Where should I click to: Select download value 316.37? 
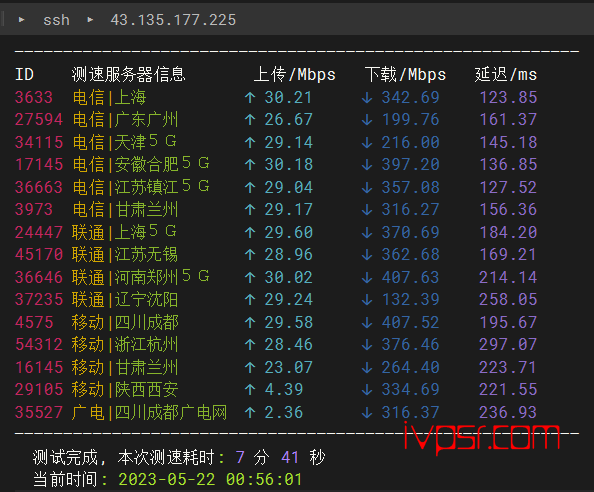[x=410, y=412]
